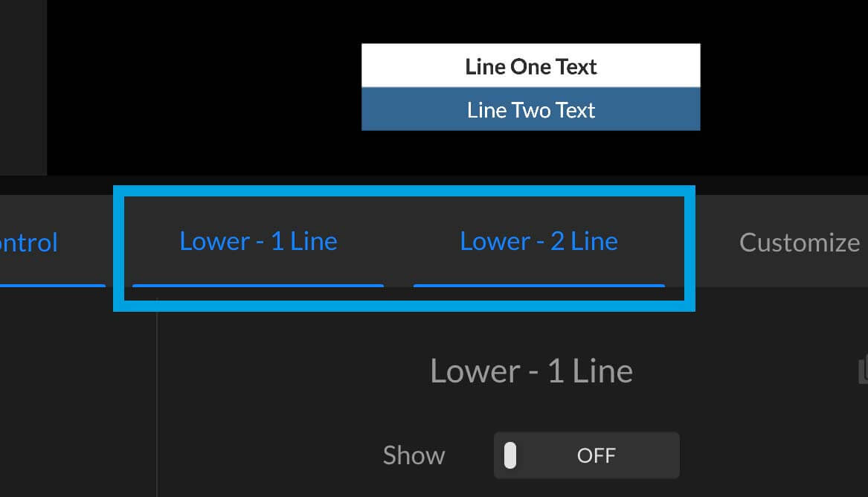Click the Line One Text white preview bar

[x=531, y=65]
